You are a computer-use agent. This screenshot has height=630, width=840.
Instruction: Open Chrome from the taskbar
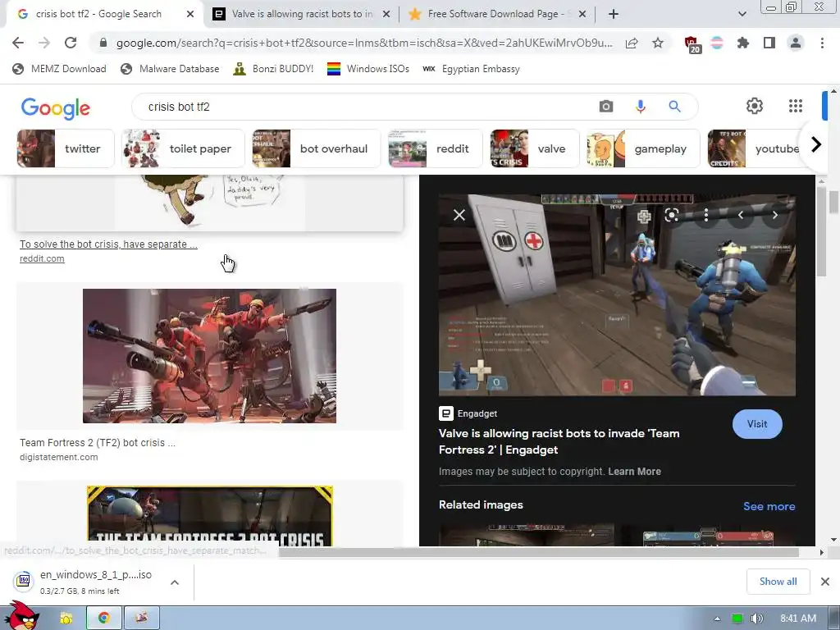[104, 618]
